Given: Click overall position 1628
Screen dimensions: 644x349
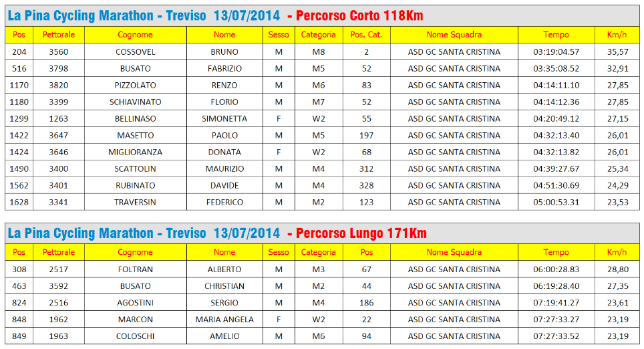Looking at the screenshot, I should 19,203.
